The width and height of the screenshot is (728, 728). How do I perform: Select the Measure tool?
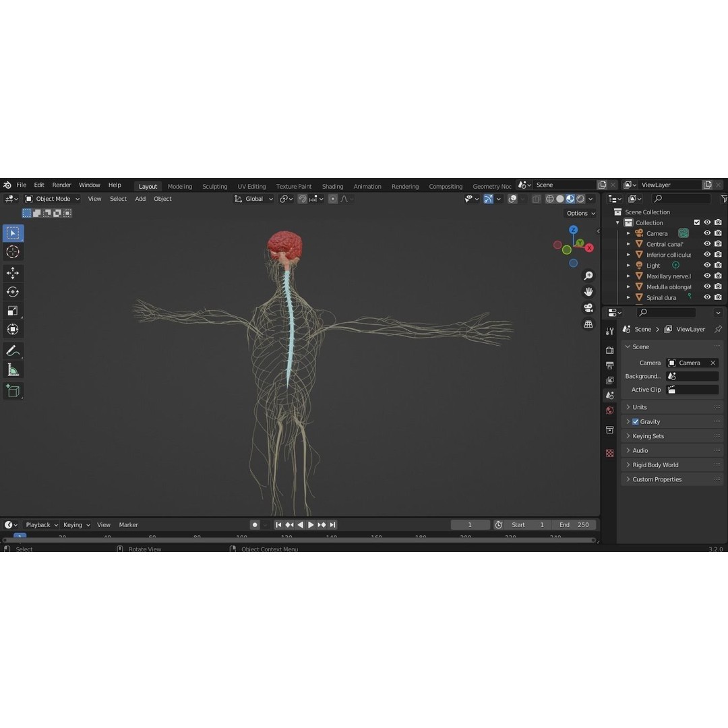tap(13, 369)
